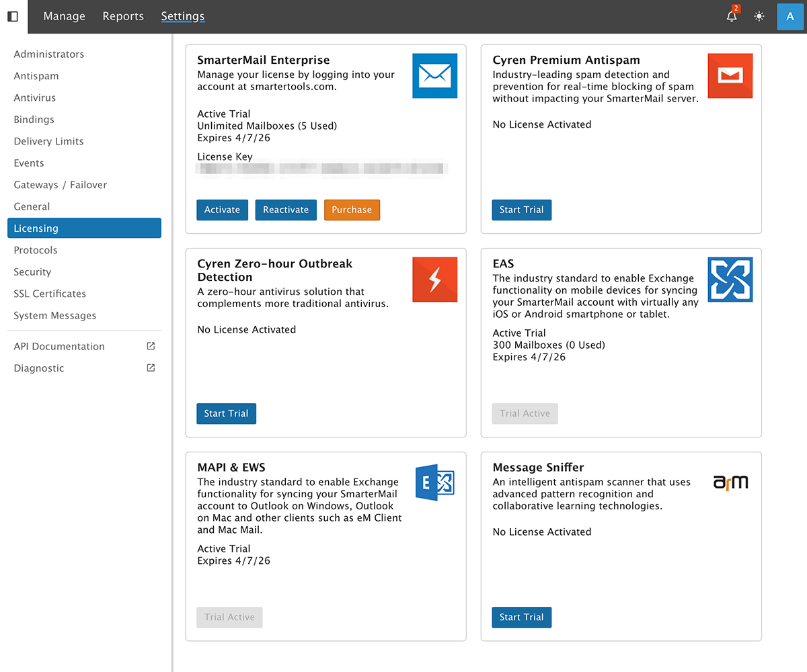Click the SmarterMail Enterprise envelope icon
Viewport: 807px width, 672px height.
(x=434, y=76)
